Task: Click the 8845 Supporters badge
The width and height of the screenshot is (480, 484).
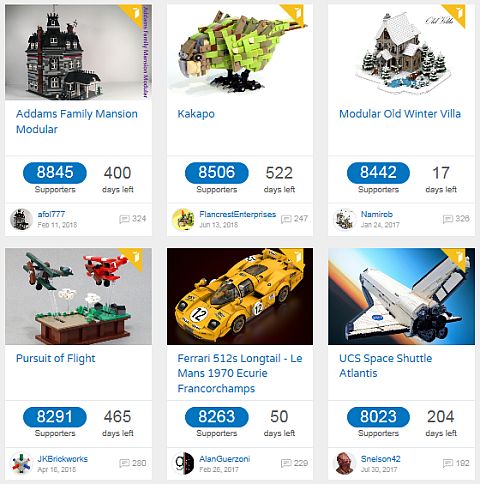Action: tap(55, 173)
